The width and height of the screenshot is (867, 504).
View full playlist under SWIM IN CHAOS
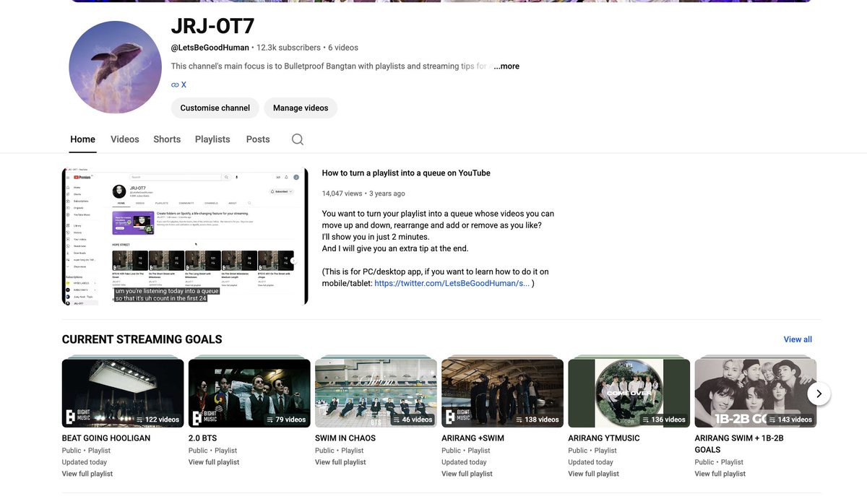[x=340, y=462]
